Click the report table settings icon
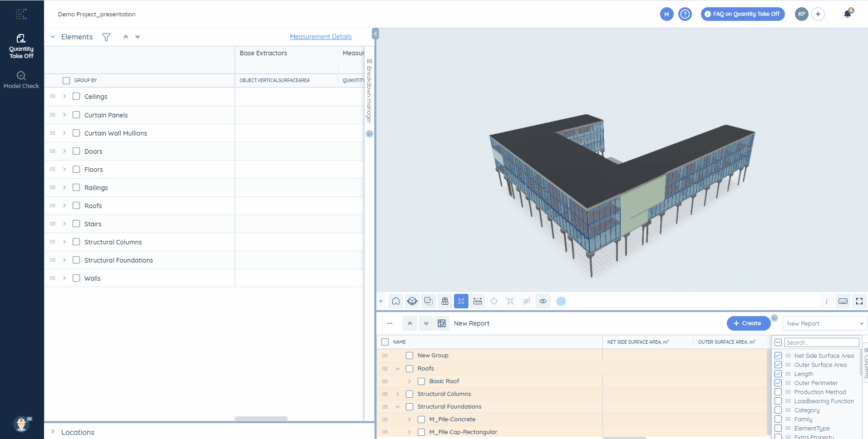Image resolution: width=868 pixels, height=439 pixels. 442,323
